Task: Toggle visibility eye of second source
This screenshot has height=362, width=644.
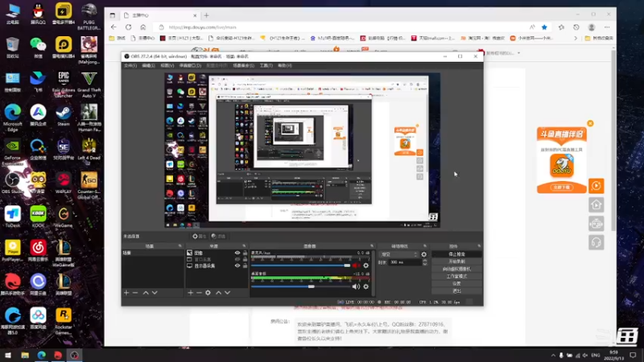Action: coord(237,259)
